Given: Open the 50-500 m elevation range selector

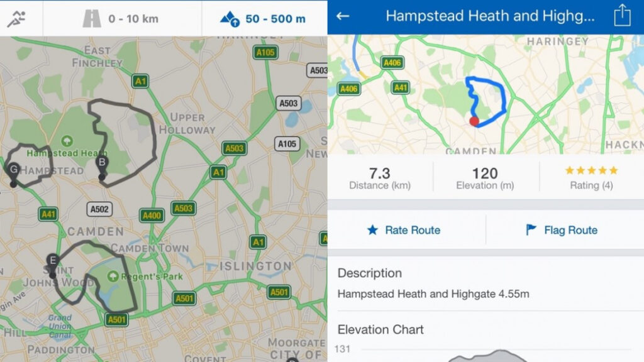Looking at the screenshot, I should pos(274,18).
